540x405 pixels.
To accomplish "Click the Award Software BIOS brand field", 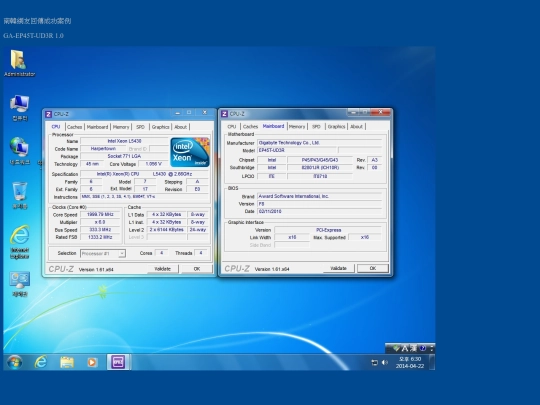I will (320, 196).
